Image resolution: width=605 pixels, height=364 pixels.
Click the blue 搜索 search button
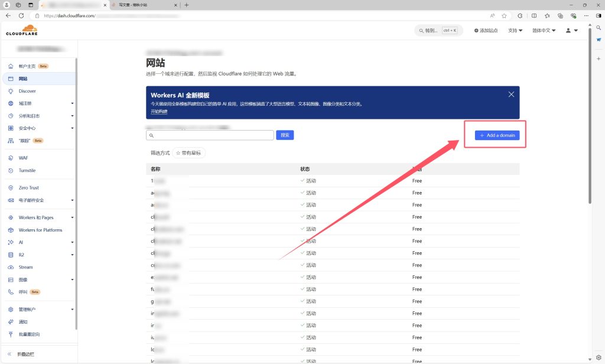(x=285, y=135)
